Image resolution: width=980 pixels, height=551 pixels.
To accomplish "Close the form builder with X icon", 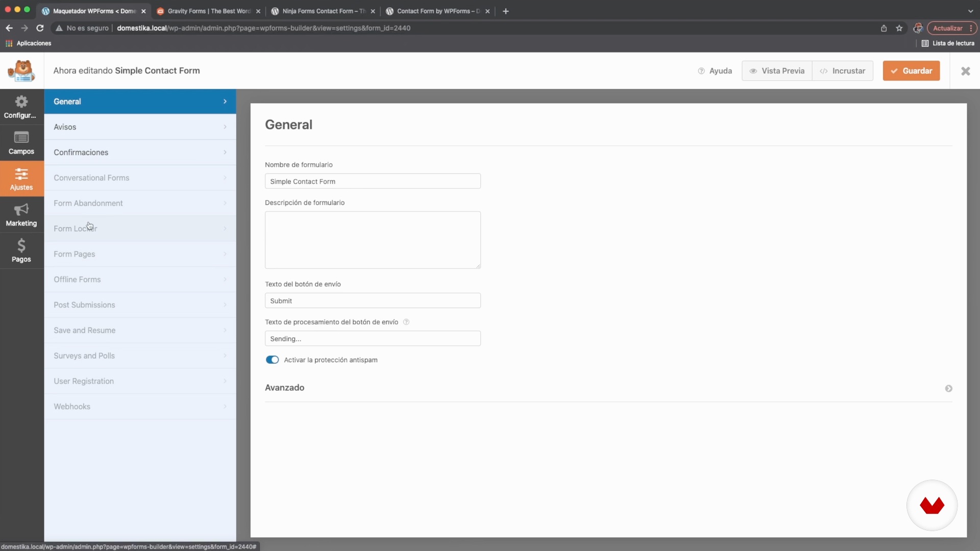I will coord(965,71).
